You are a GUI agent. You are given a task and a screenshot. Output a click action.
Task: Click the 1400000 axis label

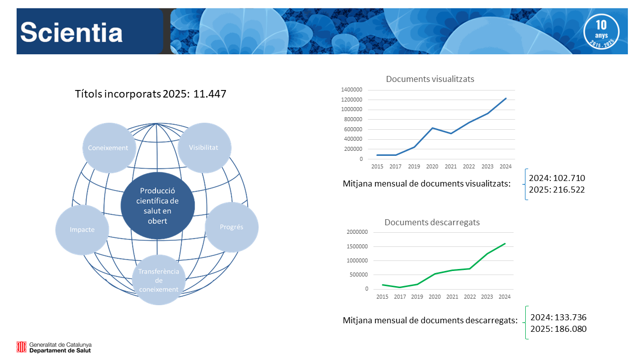pos(352,89)
